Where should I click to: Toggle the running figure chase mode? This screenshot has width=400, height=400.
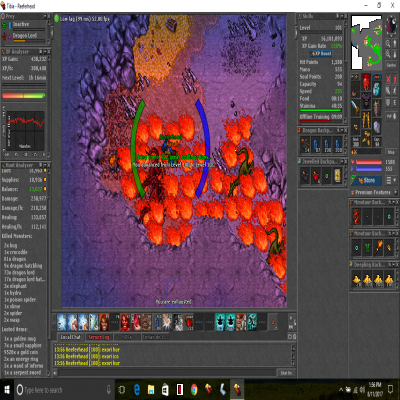click(x=395, y=90)
